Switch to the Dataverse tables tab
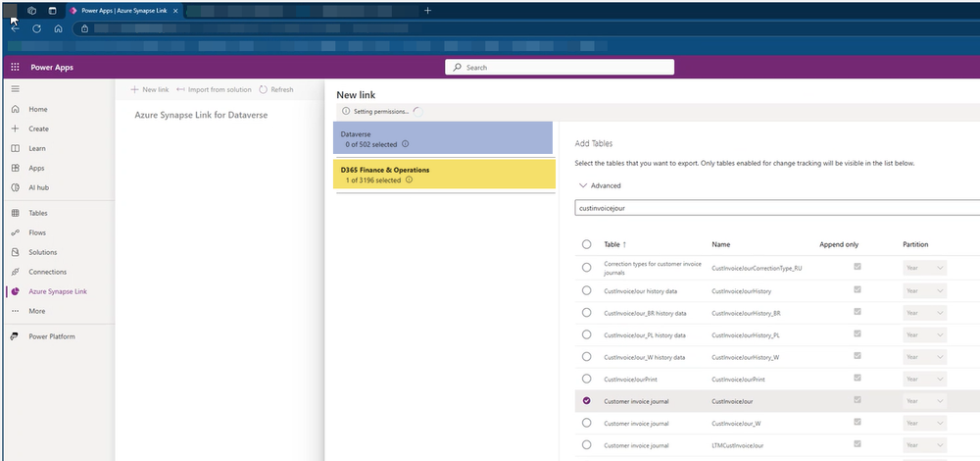 click(445, 138)
